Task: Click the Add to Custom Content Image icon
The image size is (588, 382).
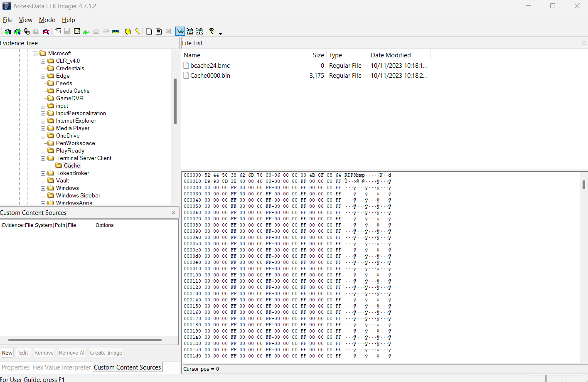Action: click(x=86, y=31)
